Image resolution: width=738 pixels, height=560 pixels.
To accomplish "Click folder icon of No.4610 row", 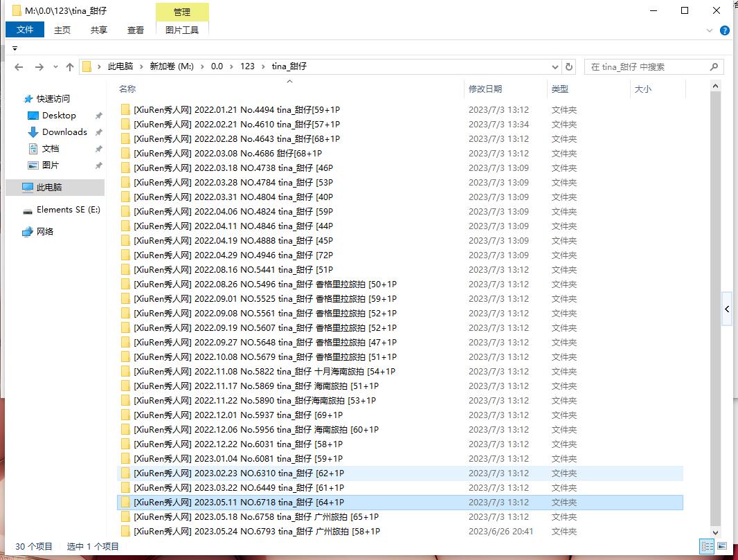I will [125, 124].
